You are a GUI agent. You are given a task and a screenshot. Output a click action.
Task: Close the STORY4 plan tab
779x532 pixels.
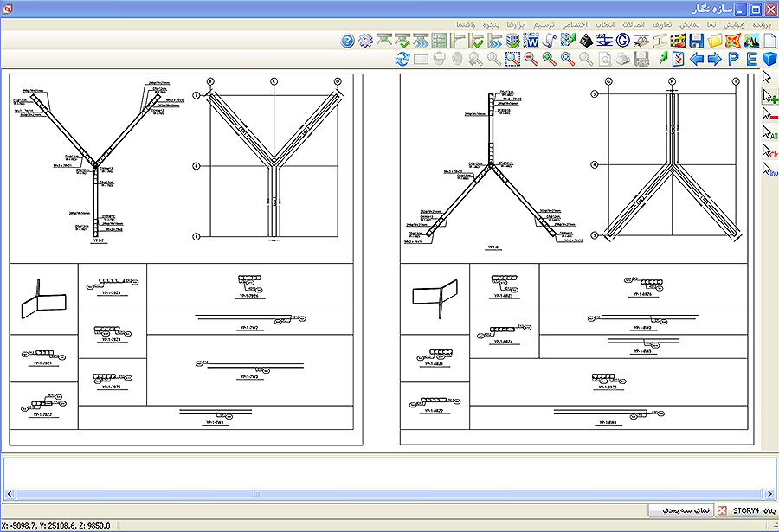[x=722, y=510]
